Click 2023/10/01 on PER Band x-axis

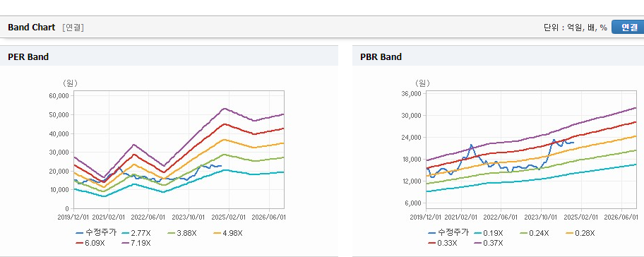coord(189,217)
